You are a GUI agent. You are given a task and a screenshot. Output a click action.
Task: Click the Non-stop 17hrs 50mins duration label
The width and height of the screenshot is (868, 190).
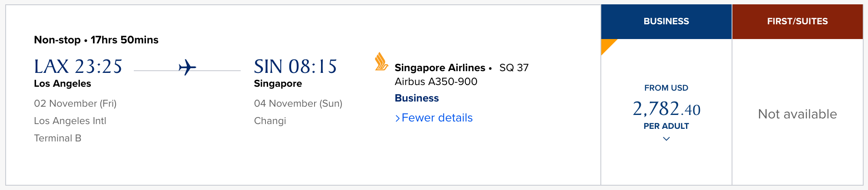coord(96,40)
